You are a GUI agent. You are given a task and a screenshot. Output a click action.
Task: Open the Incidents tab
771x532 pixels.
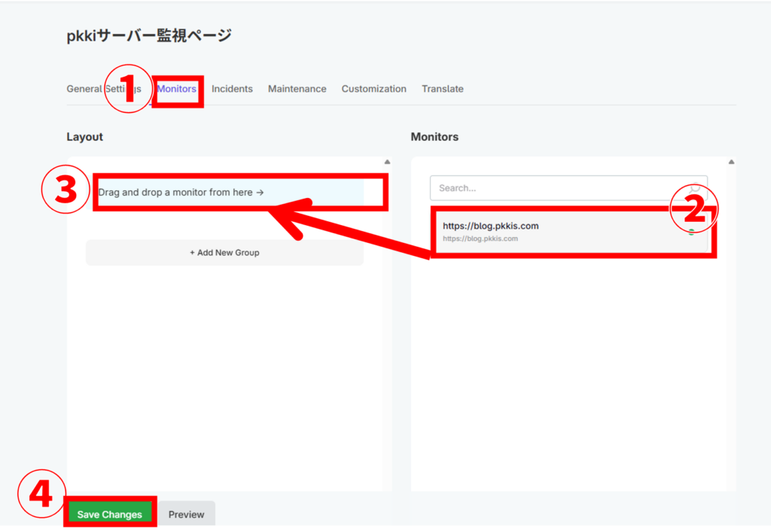point(232,88)
